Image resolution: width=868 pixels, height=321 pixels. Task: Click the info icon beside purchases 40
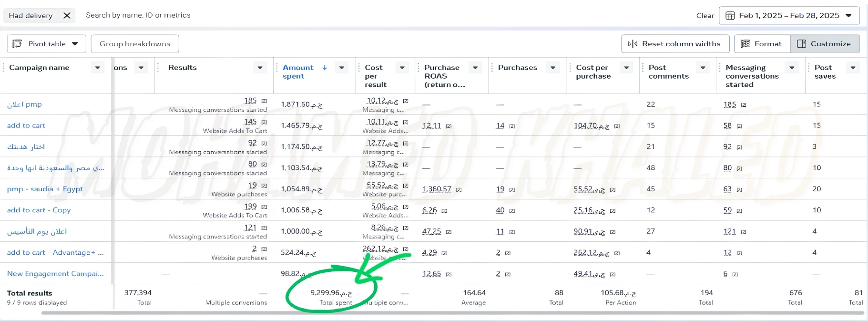tap(512, 211)
